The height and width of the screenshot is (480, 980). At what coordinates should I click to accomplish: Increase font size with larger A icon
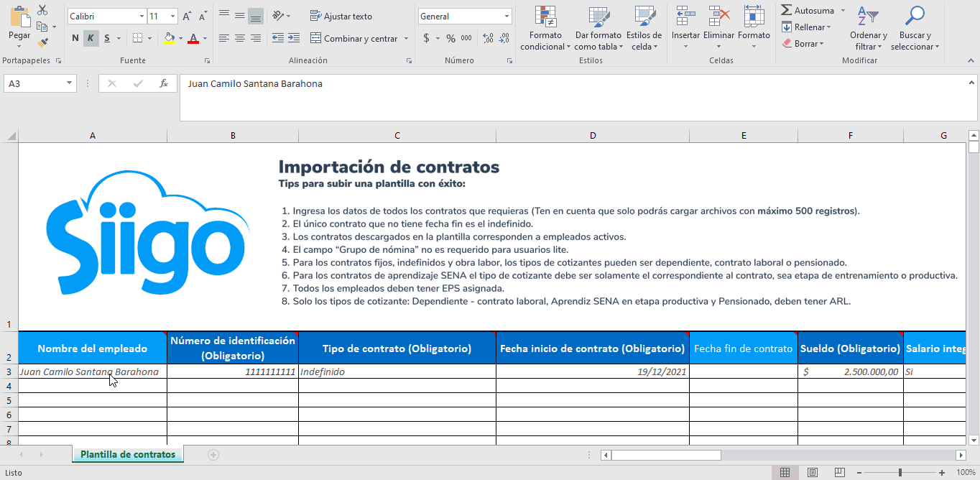(187, 16)
